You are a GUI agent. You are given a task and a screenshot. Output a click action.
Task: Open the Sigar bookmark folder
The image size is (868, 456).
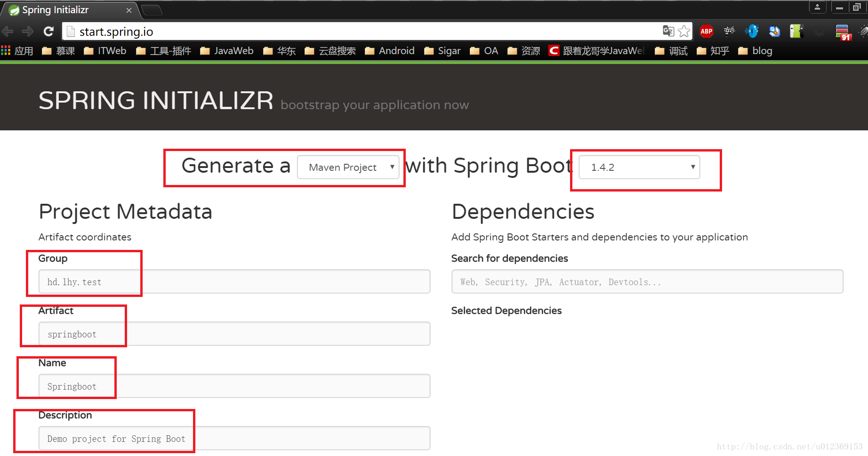coord(442,51)
